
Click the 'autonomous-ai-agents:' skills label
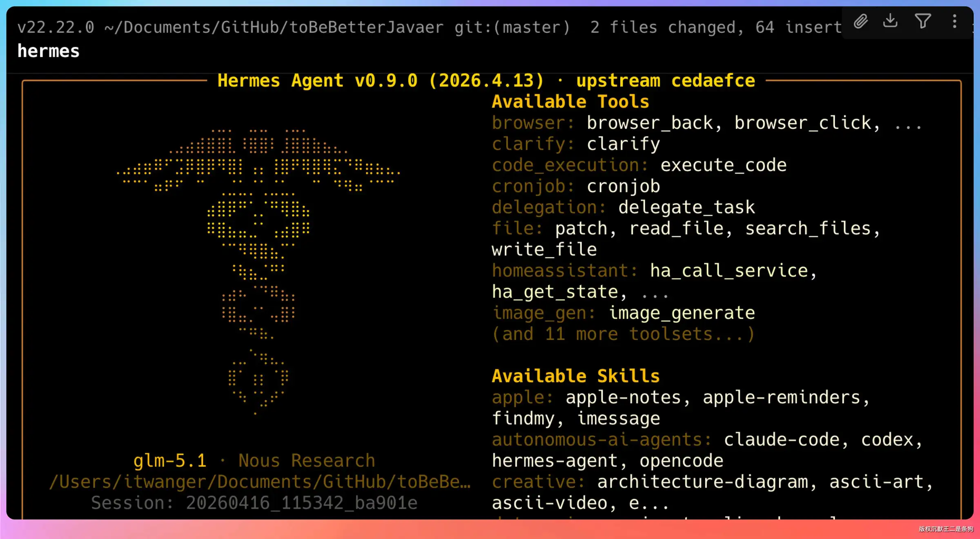click(601, 440)
